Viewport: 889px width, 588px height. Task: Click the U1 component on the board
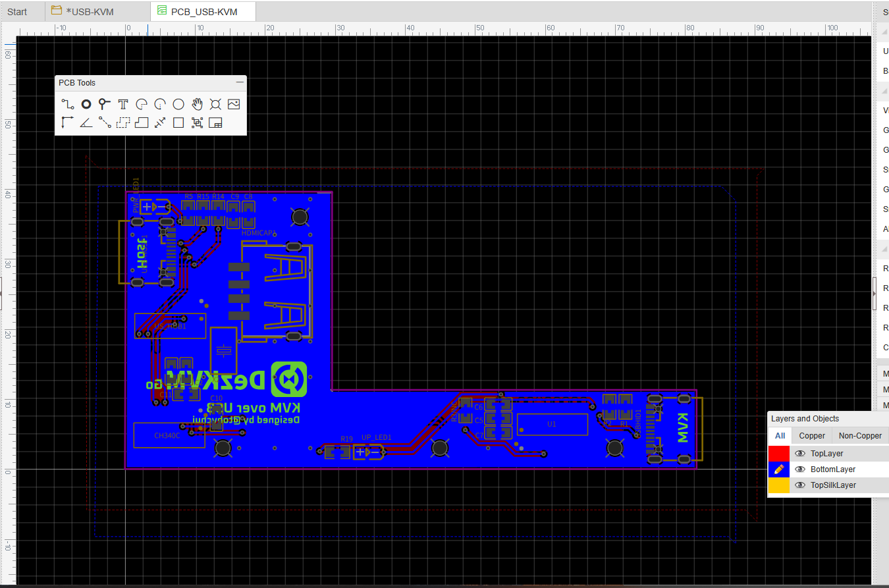pos(552,424)
